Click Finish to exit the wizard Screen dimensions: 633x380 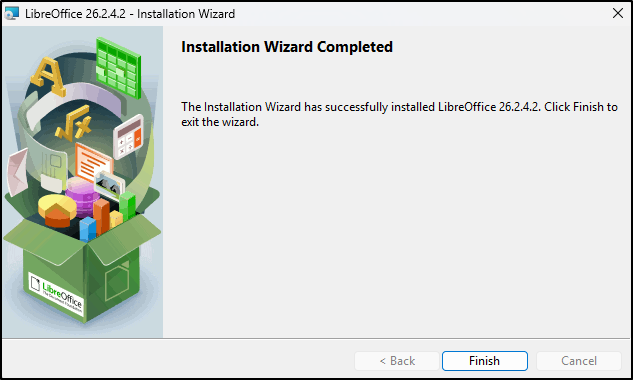pos(484,361)
